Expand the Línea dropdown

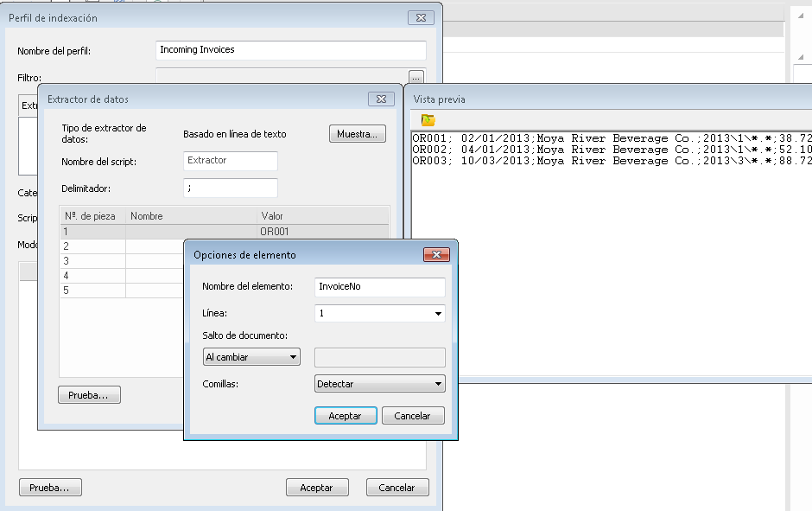point(438,314)
